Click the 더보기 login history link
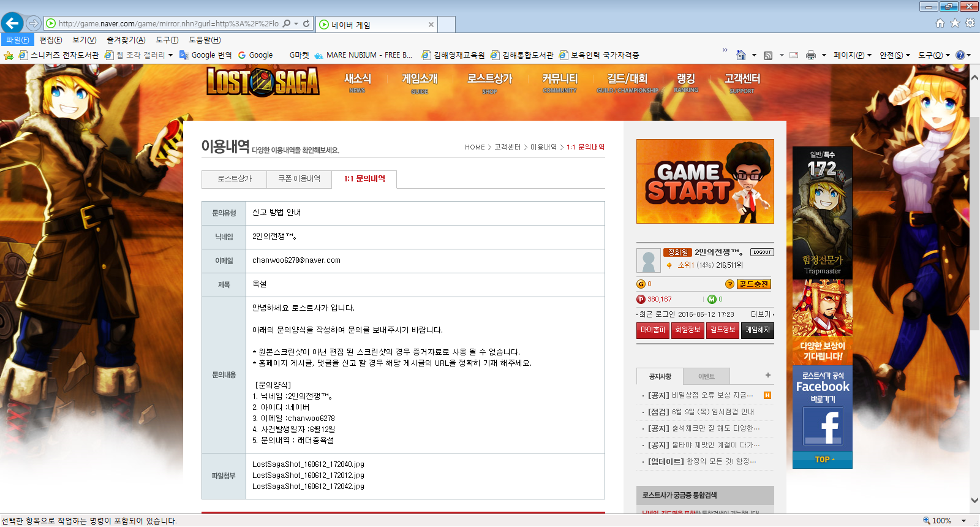980x527 pixels. click(x=762, y=314)
